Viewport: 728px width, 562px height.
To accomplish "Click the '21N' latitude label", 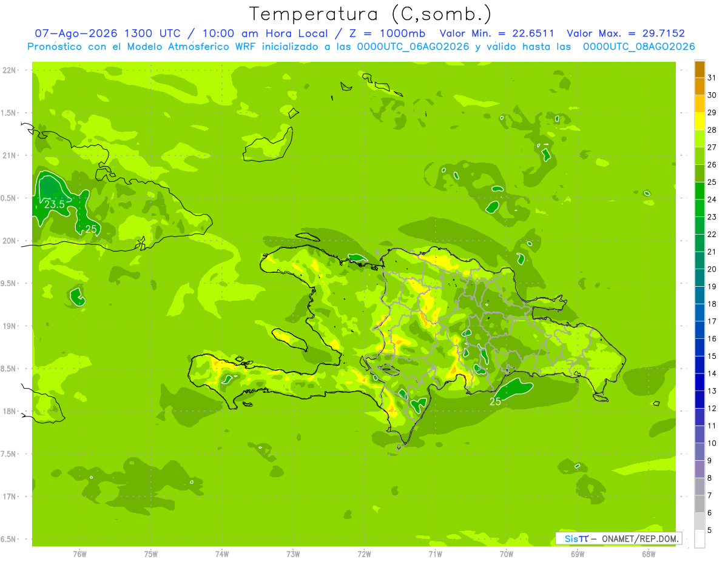I will (9, 155).
